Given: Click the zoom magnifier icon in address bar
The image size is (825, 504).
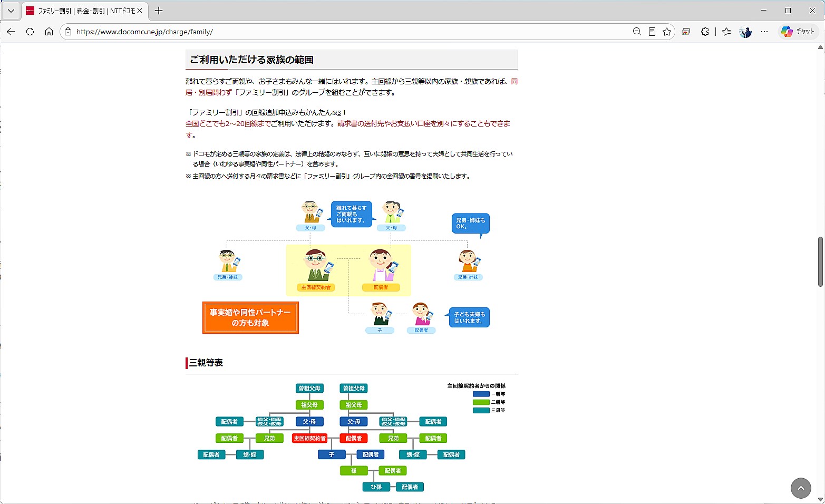Looking at the screenshot, I should 637,32.
